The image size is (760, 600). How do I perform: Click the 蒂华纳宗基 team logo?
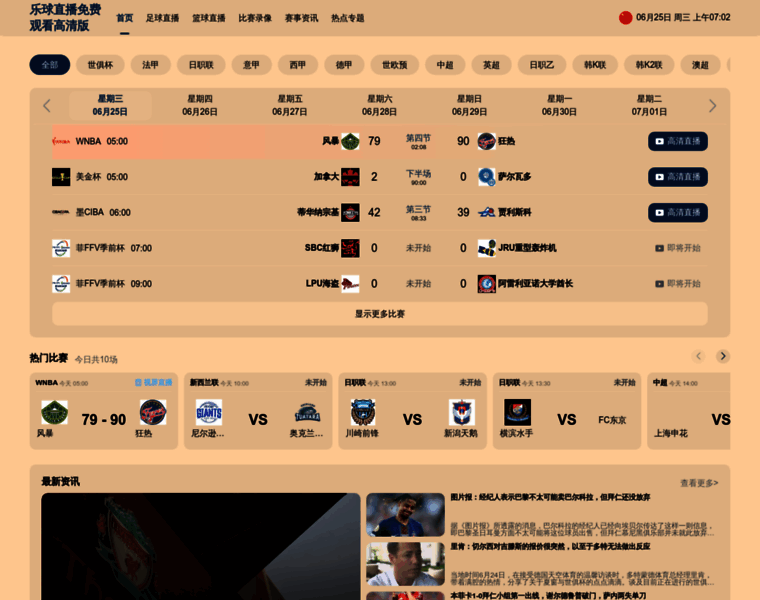[x=350, y=212]
